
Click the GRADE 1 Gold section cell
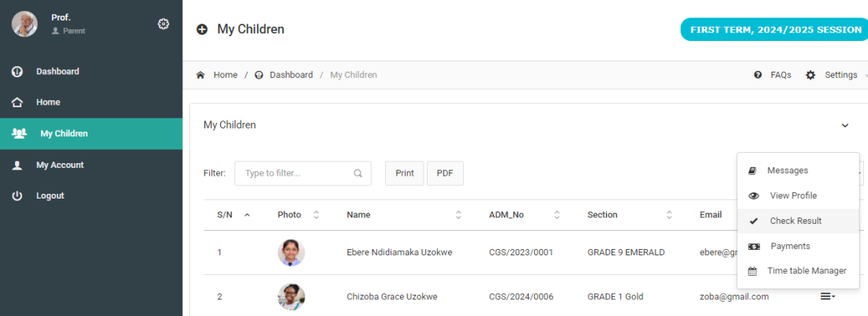[615, 296]
